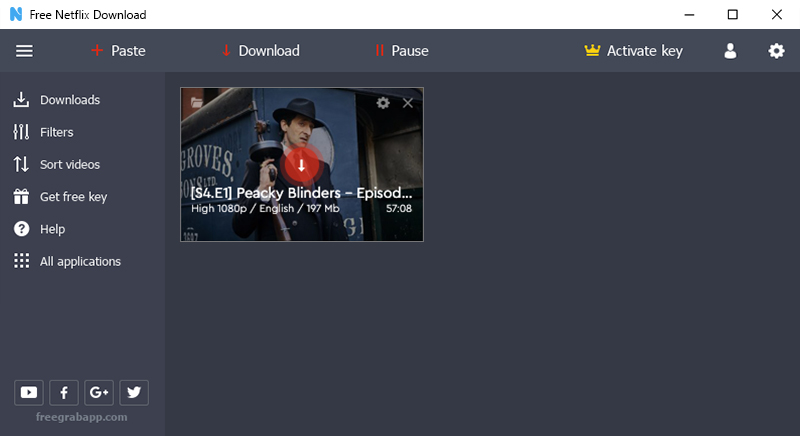Select Sort videos in sidebar
This screenshot has width=800, height=436.
(x=69, y=164)
